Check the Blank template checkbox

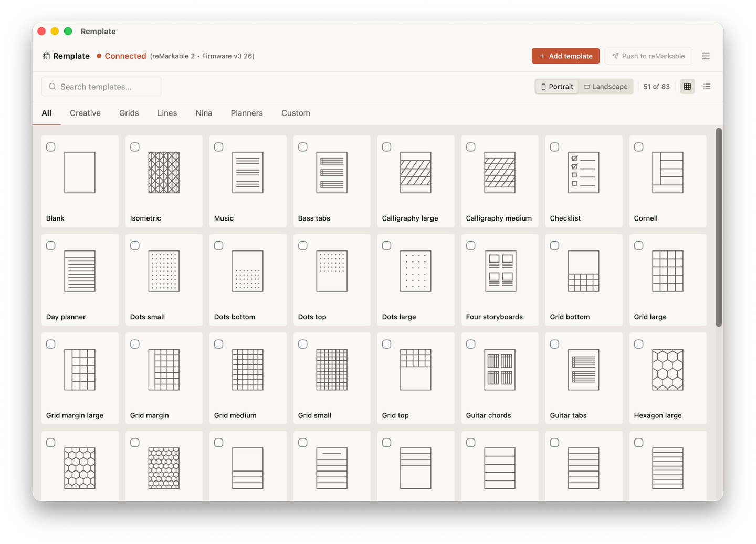point(51,147)
